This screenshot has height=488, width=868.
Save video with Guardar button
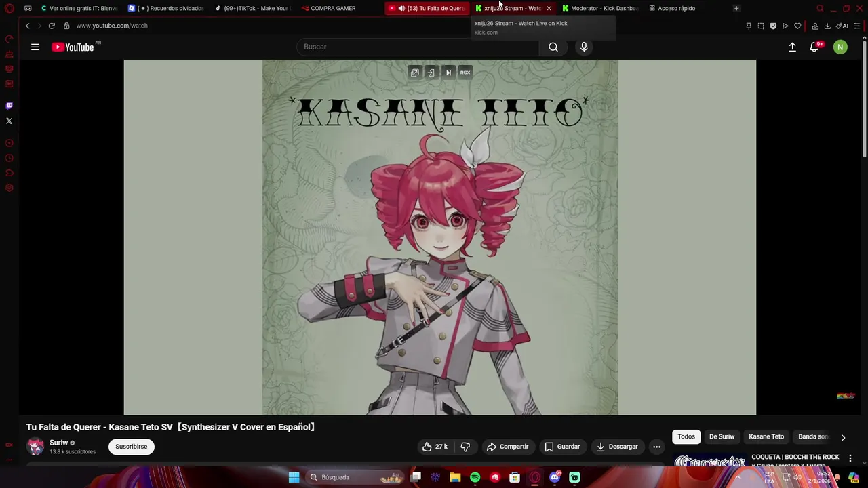(563, 447)
